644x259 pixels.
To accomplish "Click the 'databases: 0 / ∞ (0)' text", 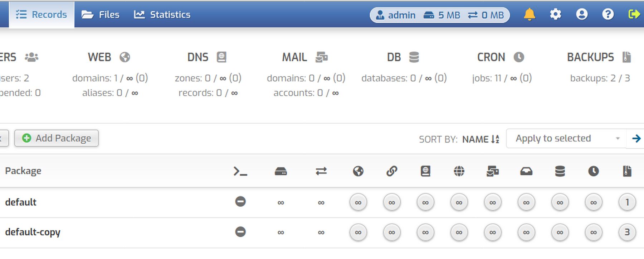I will (x=404, y=78).
